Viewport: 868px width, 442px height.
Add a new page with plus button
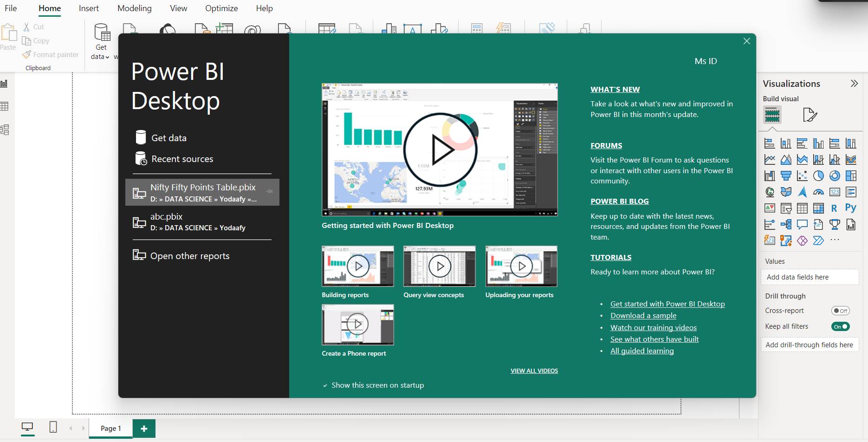coord(144,429)
